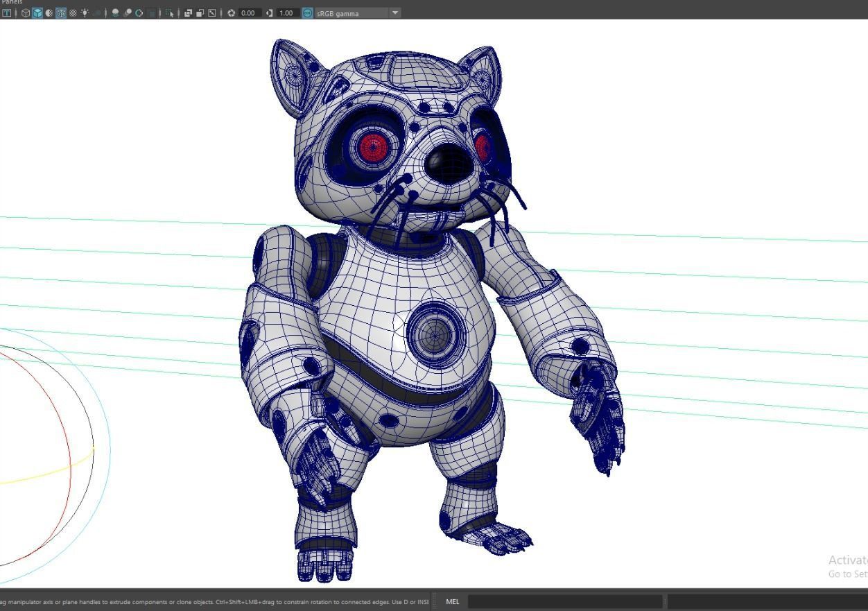This screenshot has height=611, width=868.
Task: Click the MEL script language button
Action: [452, 601]
